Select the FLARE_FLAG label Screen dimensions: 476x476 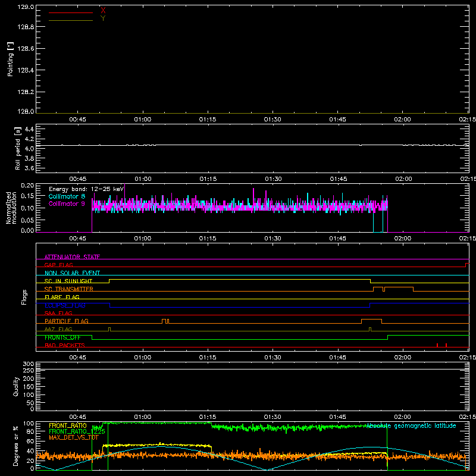pyautogui.click(x=62, y=297)
